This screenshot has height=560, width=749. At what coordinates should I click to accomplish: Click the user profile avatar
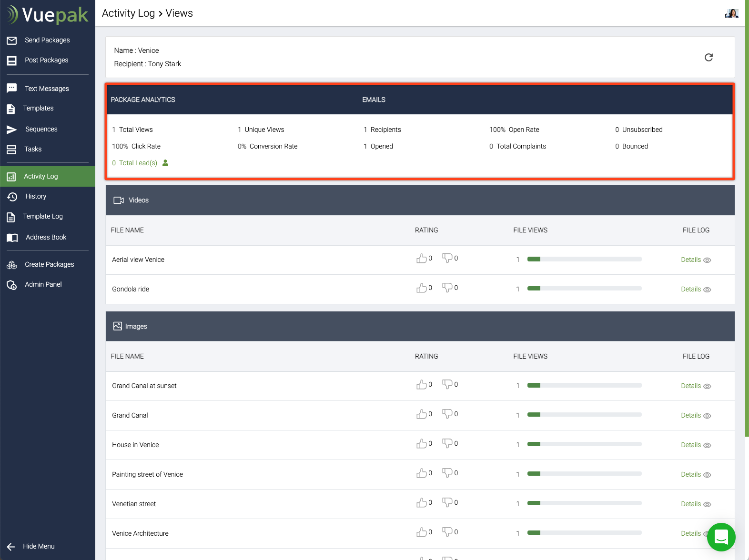click(x=731, y=13)
